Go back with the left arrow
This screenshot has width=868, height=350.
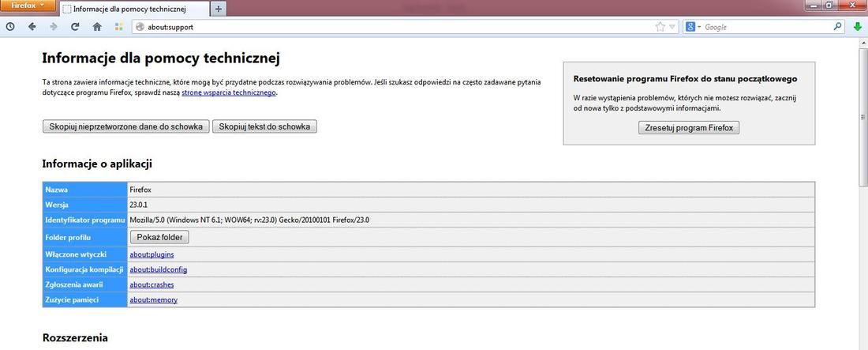[x=32, y=27]
